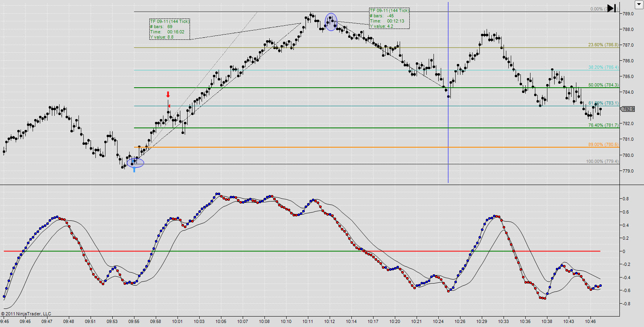Click the 61.80% (783.1) Fibonacci label
This screenshot has width=644, height=327.
click(x=603, y=103)
